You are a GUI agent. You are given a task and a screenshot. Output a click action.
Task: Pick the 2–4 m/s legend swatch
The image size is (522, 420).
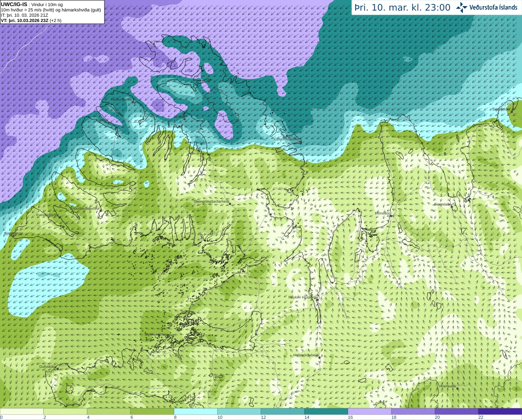[65, 411]
